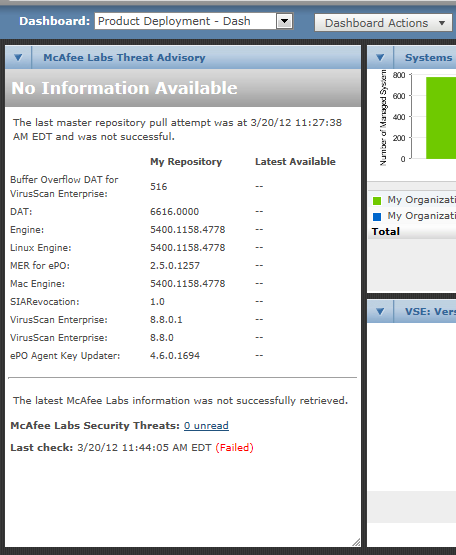
Task: Click the Dashboard: label
Action: tap(55, 21)
